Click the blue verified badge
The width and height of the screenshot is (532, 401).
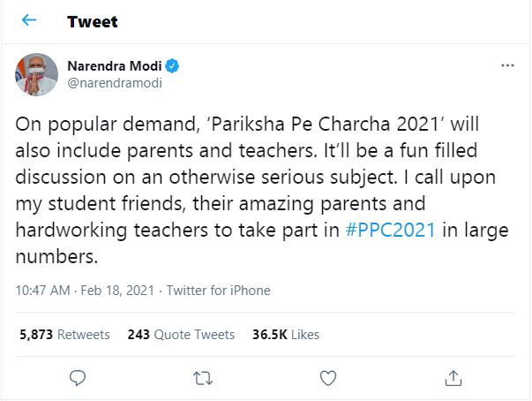click(x=175, y=65)
